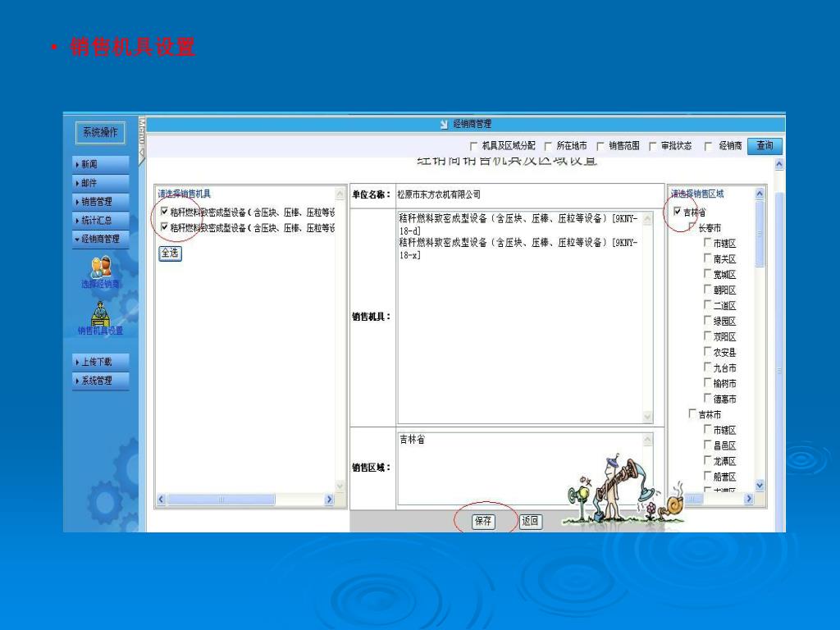Open the 销售机具设置 icon in sidebar
840x630 pixels.
point(100,318)
